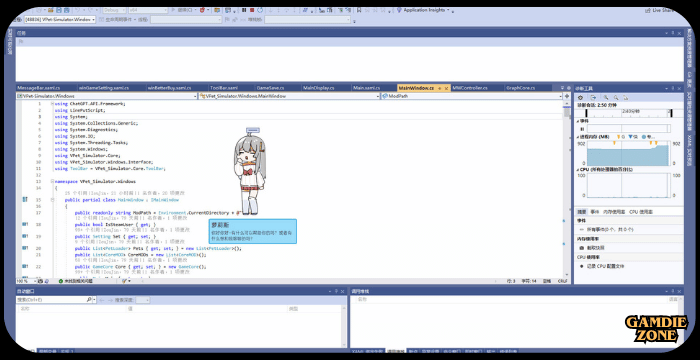This screenshot has height=360, width=700.
Task: Collapse the process memory graph section
Action: pos(578,136)
